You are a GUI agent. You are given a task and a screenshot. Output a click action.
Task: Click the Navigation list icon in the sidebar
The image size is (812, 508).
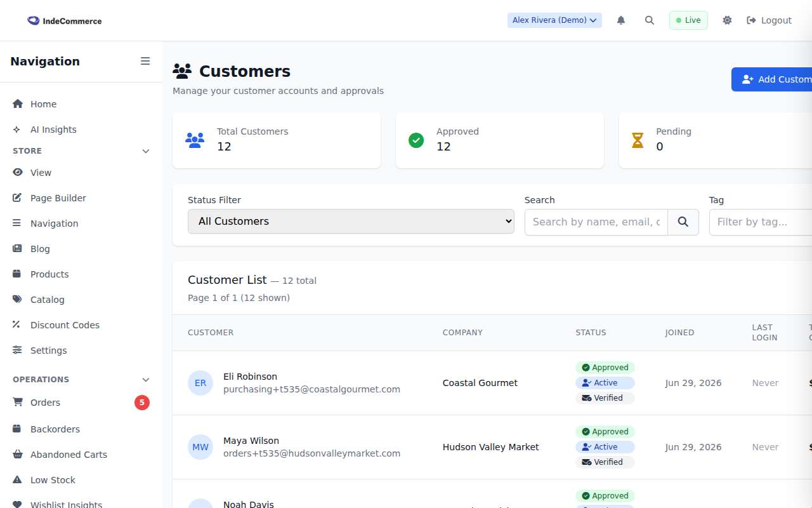(x=17, y=224)
